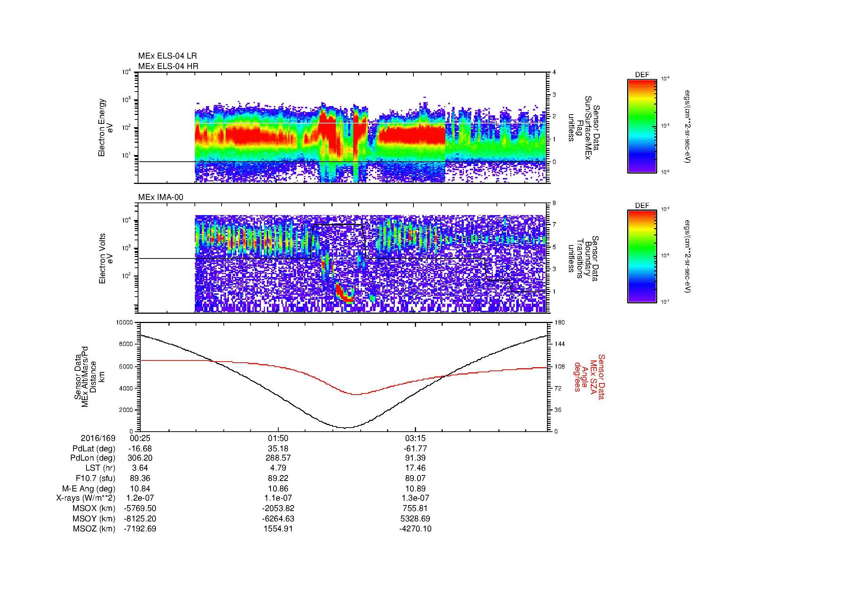This screenshot has height=613, width=868.
Task: Click the 'X-rays (W/m**2)' row label
Action: [x=86, y=498]
